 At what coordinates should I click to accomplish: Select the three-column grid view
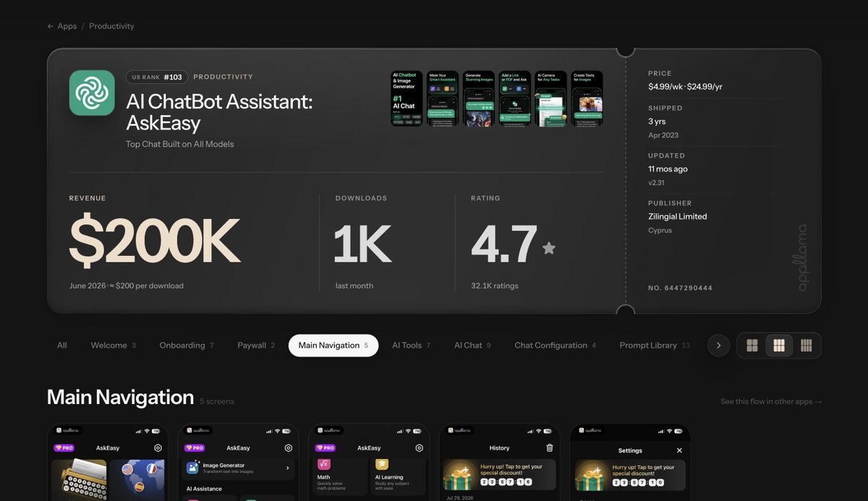pos(779,346)
